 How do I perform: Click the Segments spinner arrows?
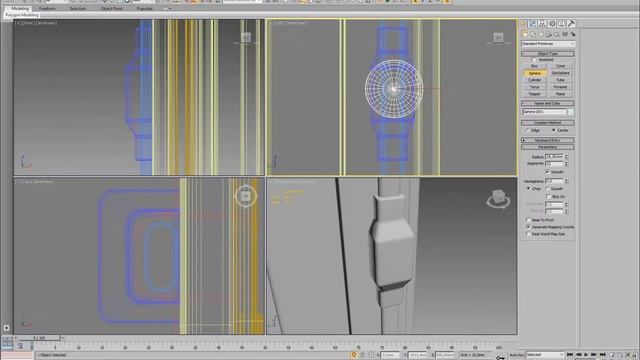click(x=566, y=164)
